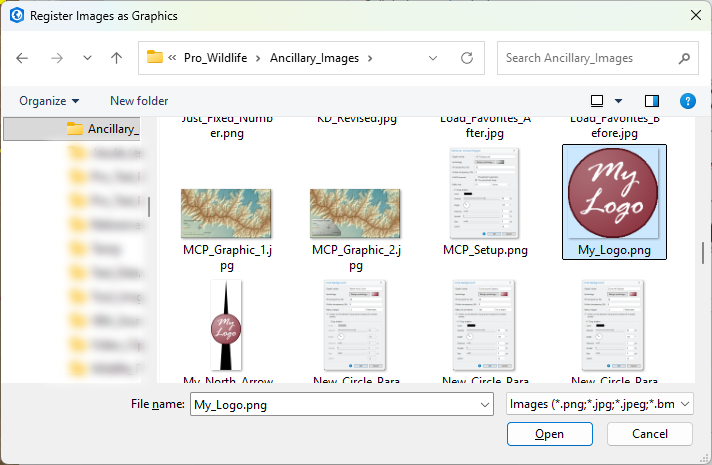
Task: Click the Search Ancillary_Images field
Action: coord(598,58)
